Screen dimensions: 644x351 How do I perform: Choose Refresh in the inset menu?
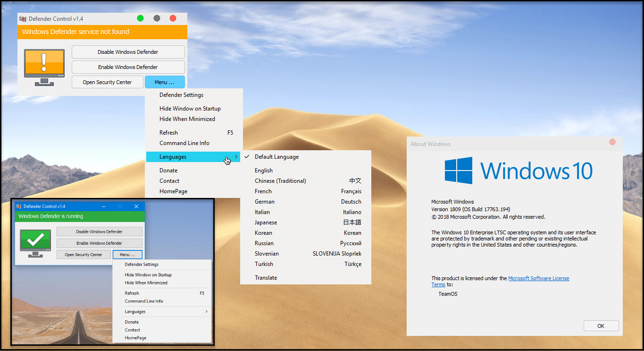tap(162, 293)
